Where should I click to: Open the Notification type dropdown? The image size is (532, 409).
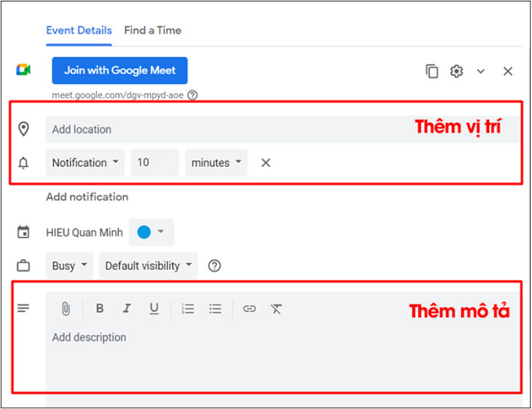point(85,163)
